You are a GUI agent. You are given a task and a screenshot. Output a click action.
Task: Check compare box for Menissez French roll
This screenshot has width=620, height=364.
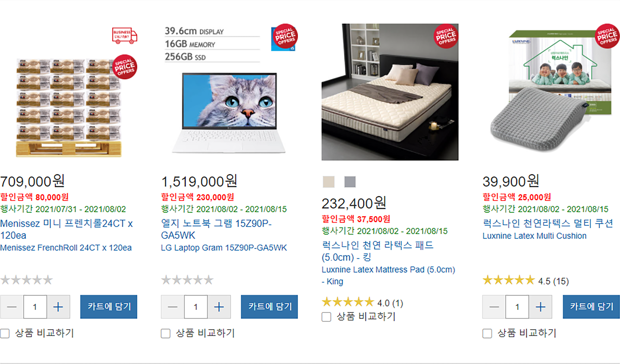pyautogui.click(x=5, y=333)
